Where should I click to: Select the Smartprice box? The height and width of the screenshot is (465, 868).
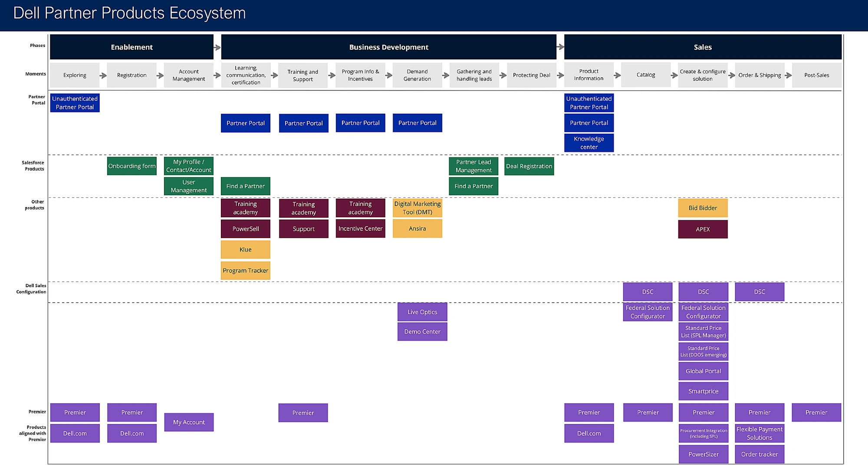(x=704, y=391)
